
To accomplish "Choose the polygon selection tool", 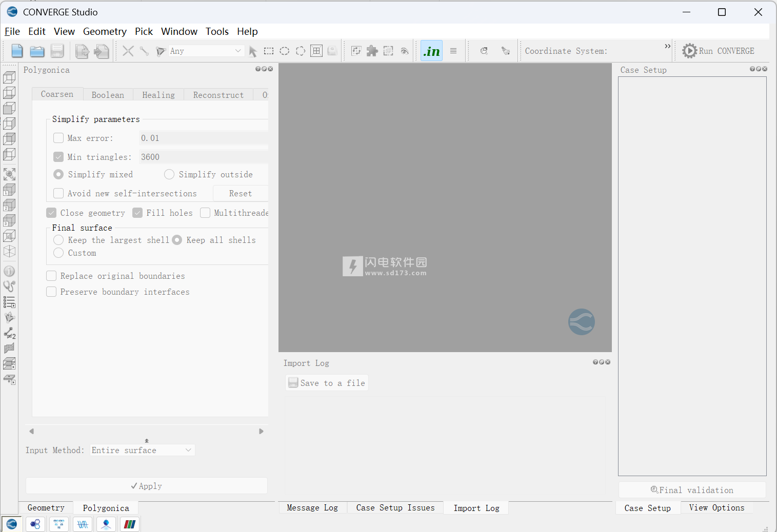I will (301, 51).
